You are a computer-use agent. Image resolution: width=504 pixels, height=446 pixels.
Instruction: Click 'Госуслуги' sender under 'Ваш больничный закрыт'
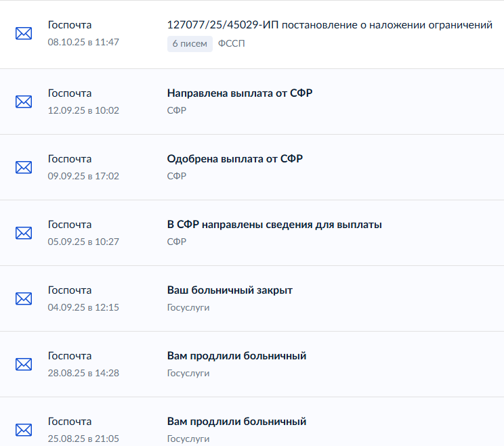coord(188,307)
